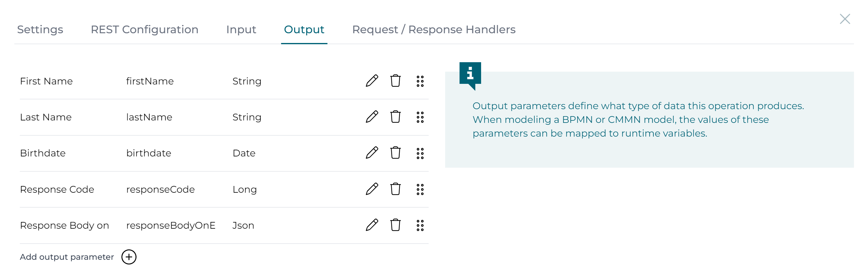This screenshot has width=868, height=275.
Task: Delete the Json Response Body parameter
Action: (395, 225)
